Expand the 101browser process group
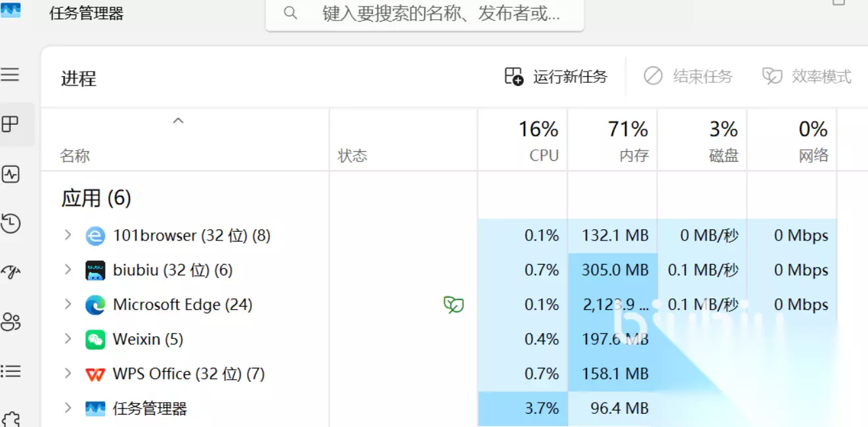This screenshot has height=427, width=868. point(67,235)
